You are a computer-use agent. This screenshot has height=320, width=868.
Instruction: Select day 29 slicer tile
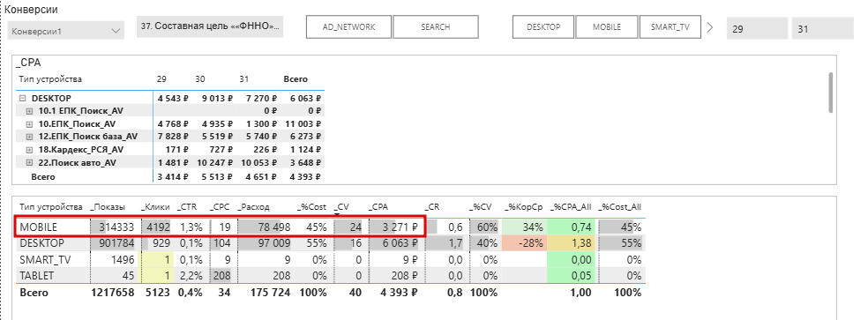757,29
